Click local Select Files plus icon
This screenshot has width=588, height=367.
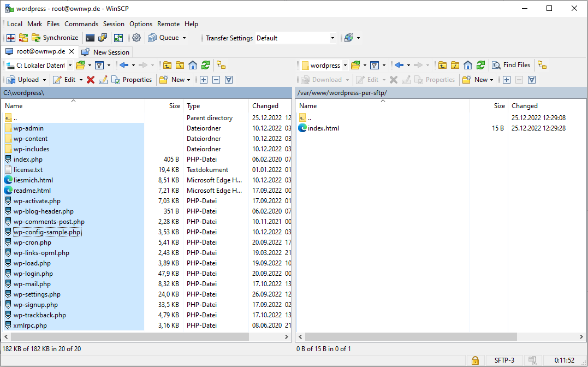point(204,80)
